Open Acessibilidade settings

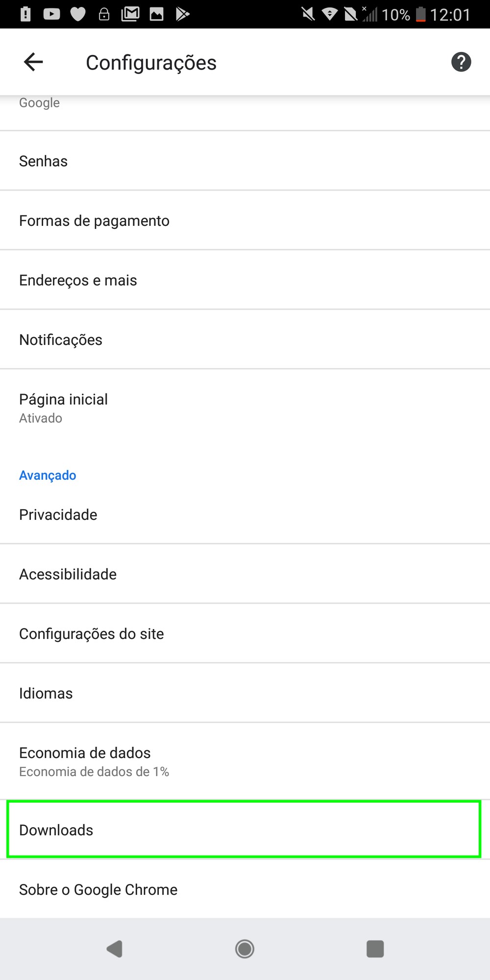245,574
